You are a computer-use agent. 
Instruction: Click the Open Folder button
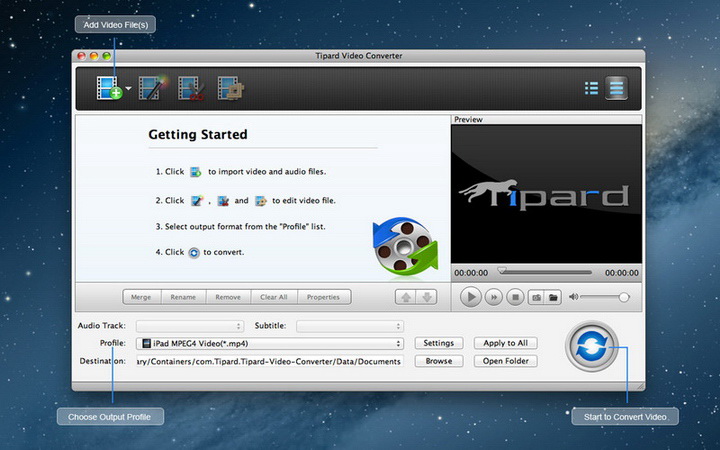click(506, 361)
